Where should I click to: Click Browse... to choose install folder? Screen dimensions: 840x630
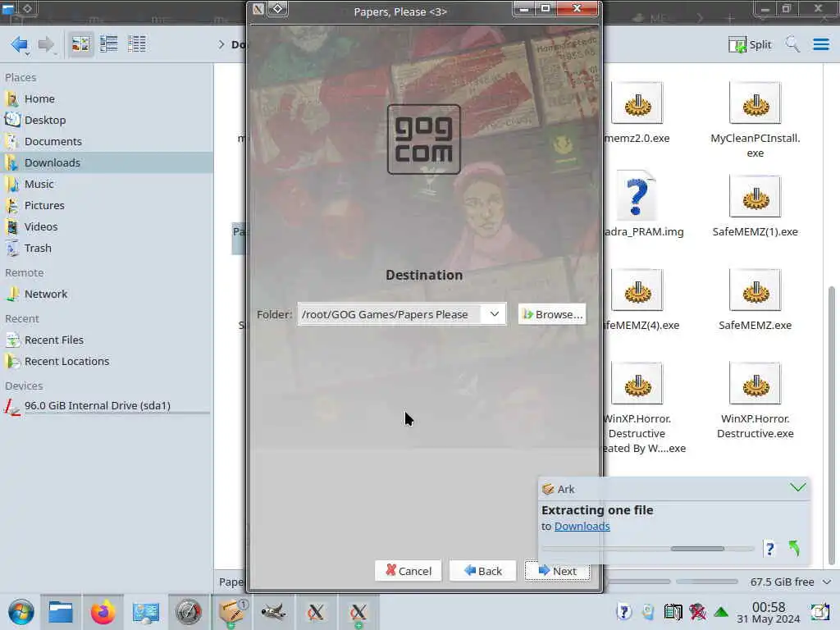[x=552, y=314]
